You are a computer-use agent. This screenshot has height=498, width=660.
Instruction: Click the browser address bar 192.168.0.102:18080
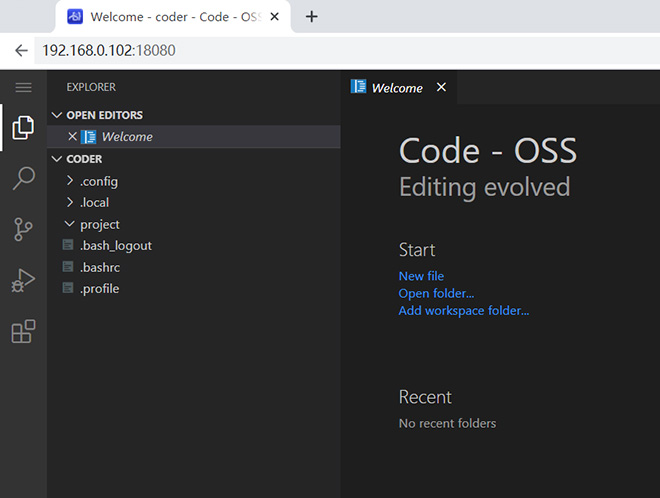point(347,51)
